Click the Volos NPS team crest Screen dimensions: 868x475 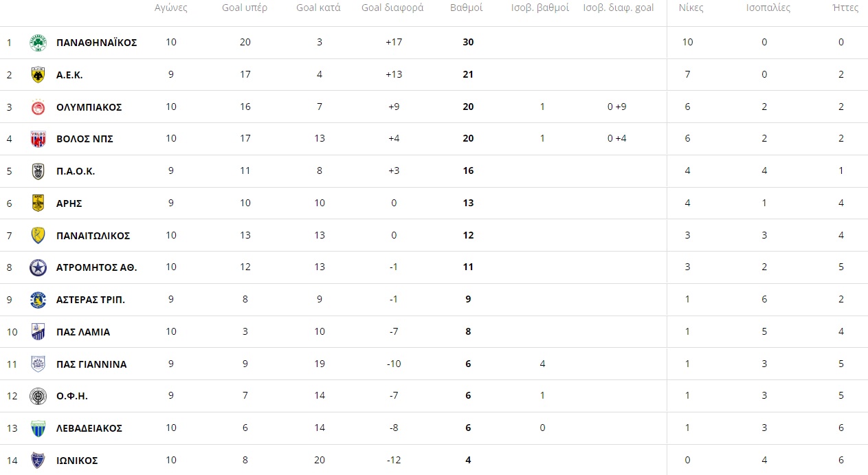(x=38, y=139)
